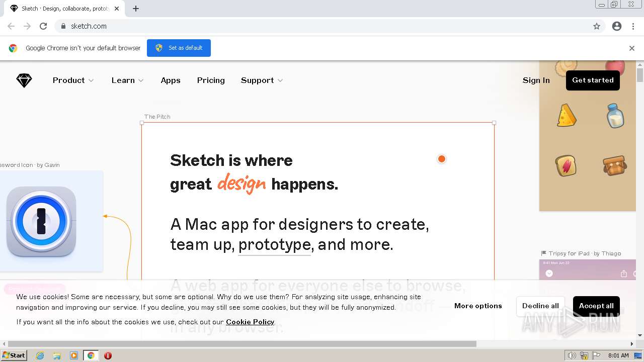Screen dimensions: 644x362
Task: Click the Action Center flag tray icon
Action: 597,355
